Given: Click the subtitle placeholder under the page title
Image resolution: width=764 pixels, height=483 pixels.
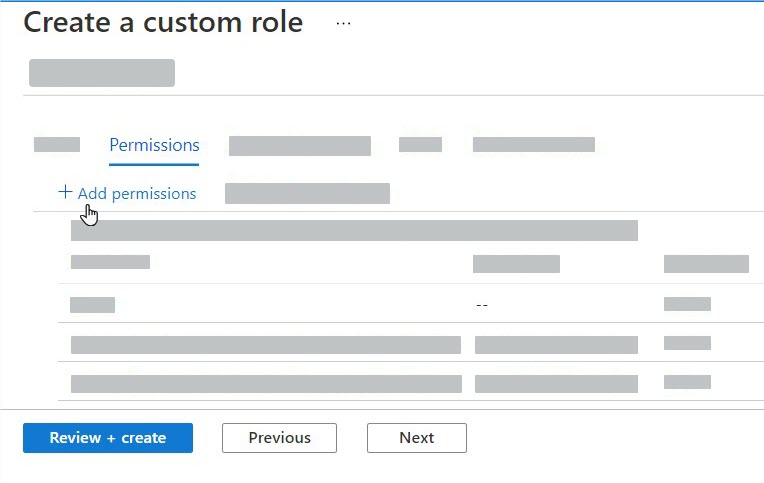Looking at the screenshot, I should click(102, 73).
